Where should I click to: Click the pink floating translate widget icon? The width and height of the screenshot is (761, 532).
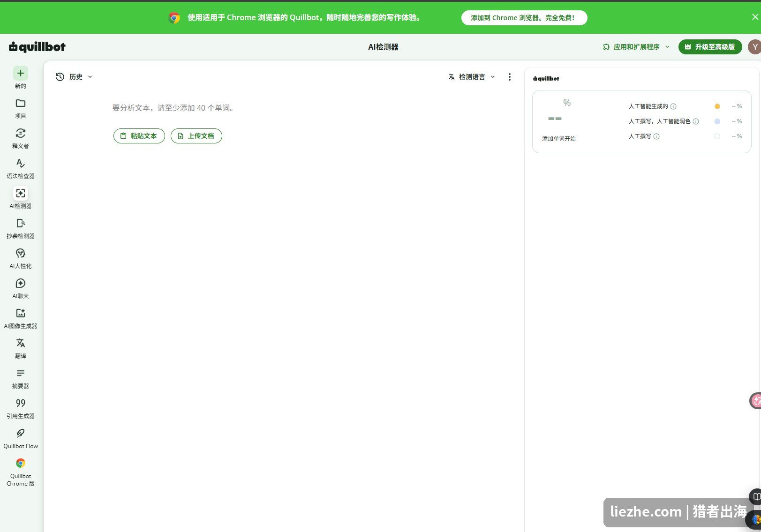[x=755, y=401]
